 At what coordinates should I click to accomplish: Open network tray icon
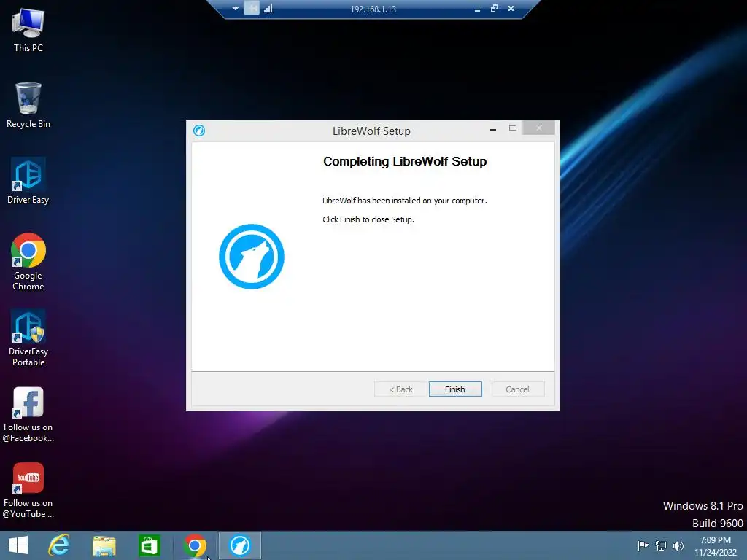click(661, 545)
